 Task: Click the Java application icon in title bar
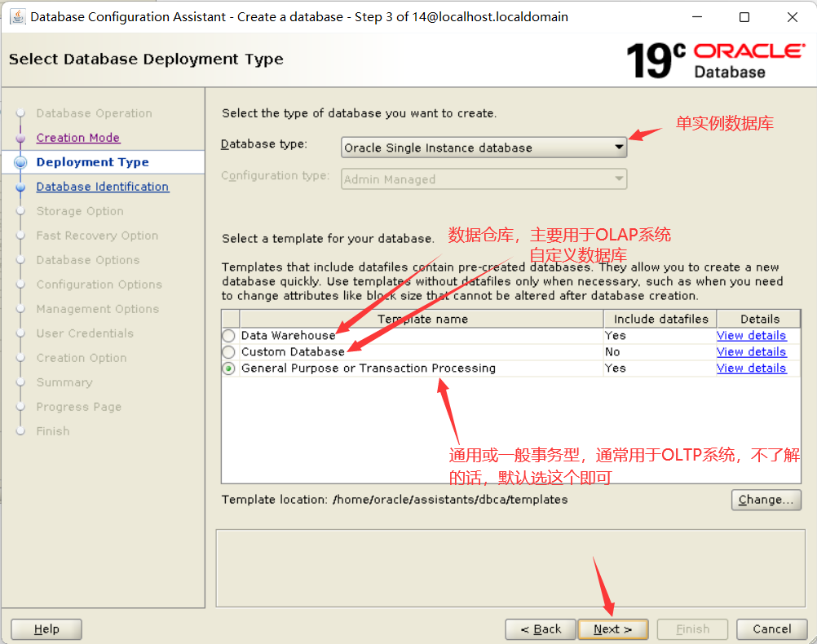click(x=18, y=16)
